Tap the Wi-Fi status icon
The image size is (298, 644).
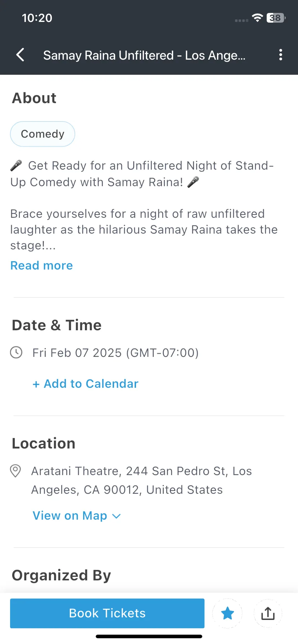257,18
